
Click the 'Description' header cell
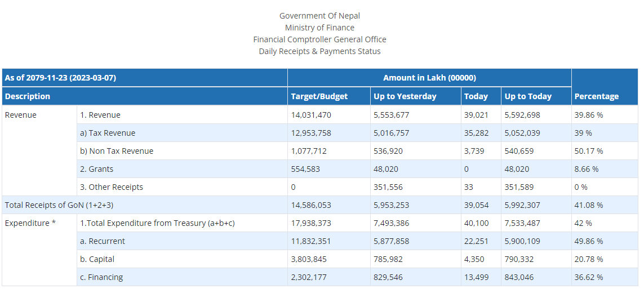click(28, 96)
